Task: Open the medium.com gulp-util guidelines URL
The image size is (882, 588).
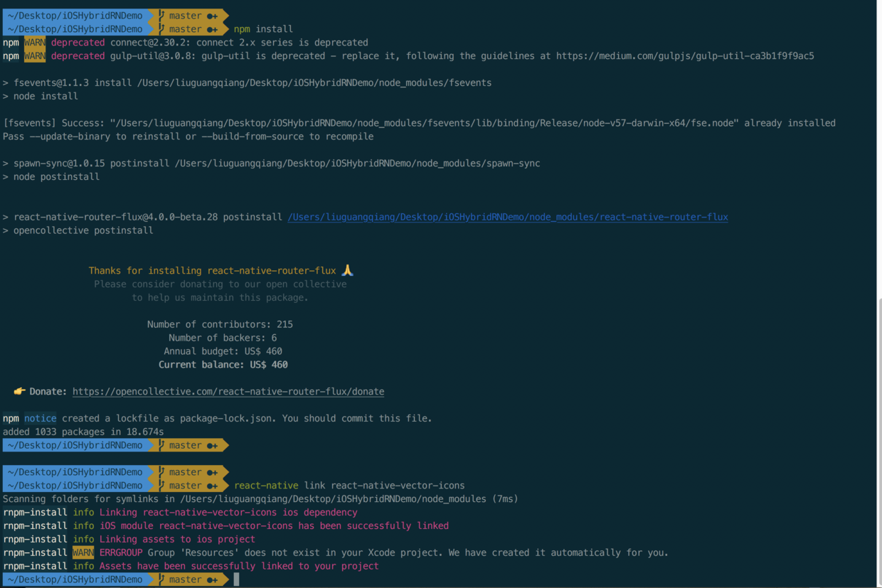Action: 685,56
